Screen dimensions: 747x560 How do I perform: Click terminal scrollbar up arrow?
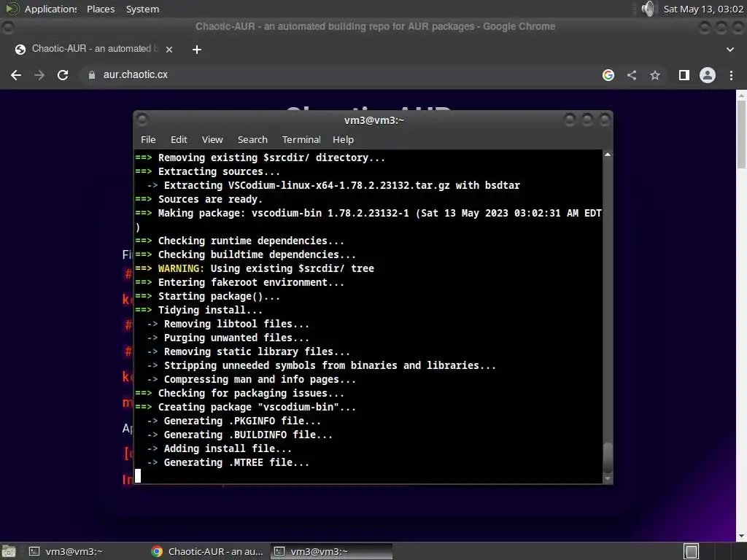pyautogui.click(x=608, y=155)
